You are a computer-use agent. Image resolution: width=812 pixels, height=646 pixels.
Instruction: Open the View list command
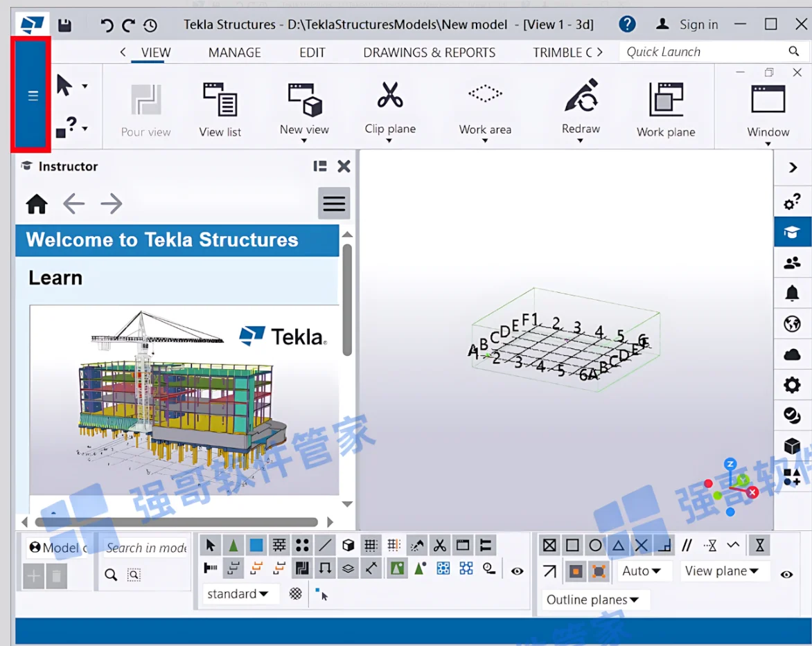pyautogui.click(x=220, y=109)
